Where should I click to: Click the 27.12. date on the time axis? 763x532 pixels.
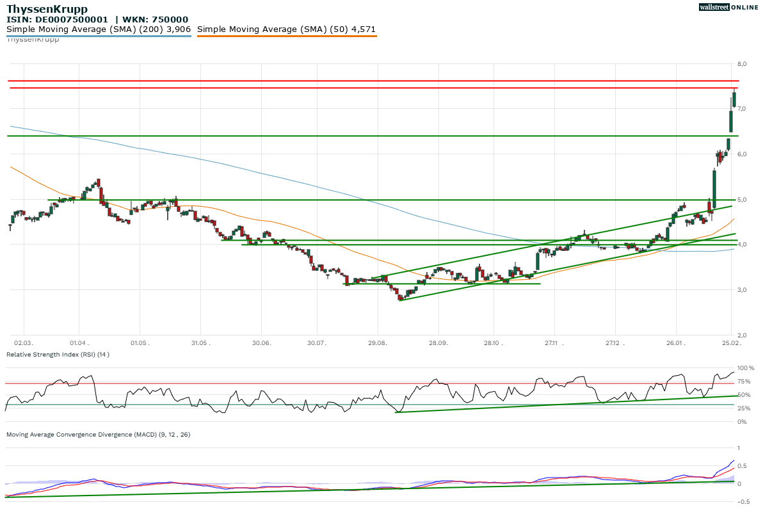pyautogui.click(x=615, y=343)
